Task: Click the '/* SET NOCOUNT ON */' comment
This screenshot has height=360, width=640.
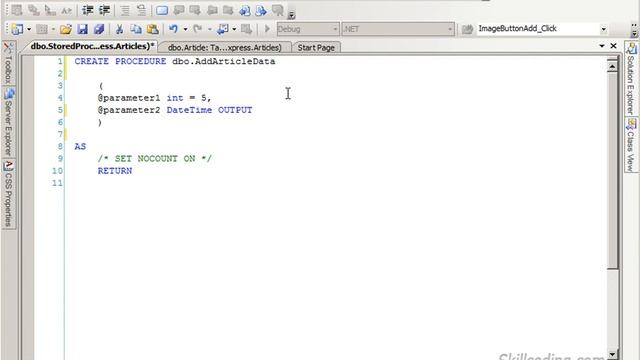Action: [155, 159]
